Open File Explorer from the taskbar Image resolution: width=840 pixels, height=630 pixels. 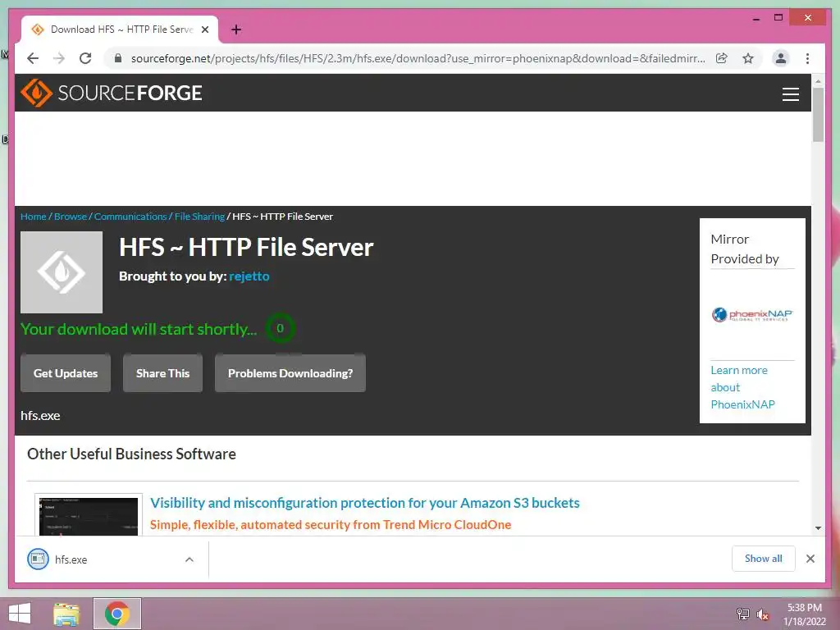tap(66, 614)
